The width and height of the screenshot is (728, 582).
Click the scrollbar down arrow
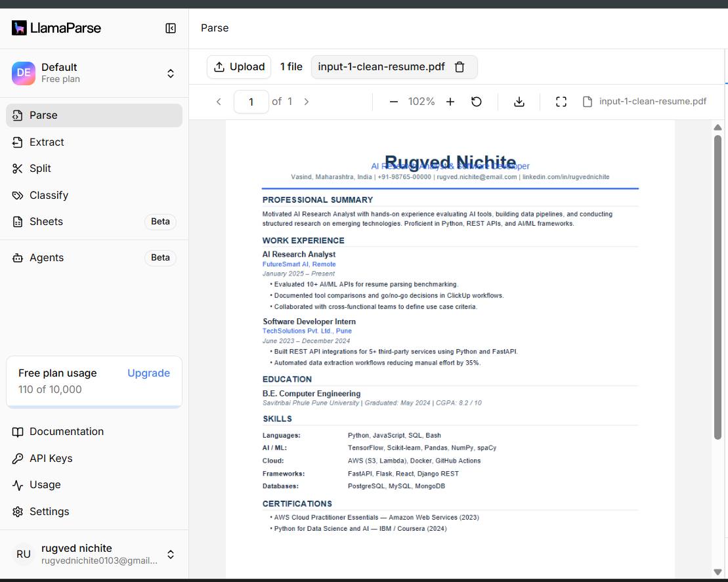[x=717, y=572]
